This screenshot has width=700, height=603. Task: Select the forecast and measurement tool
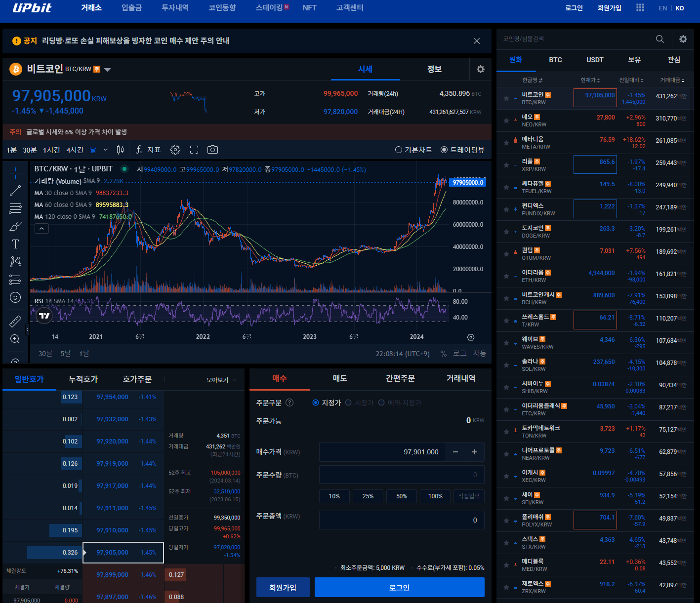pyautogui.click(x=15, y=280)
